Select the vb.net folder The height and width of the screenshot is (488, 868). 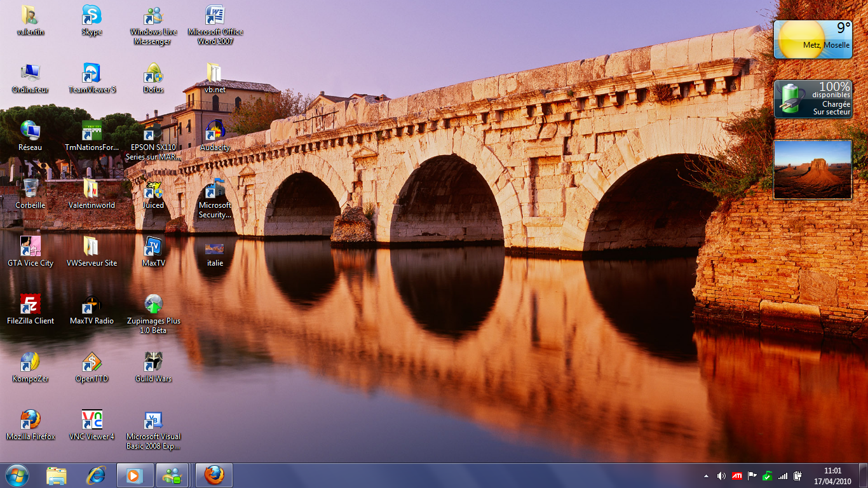[215, 78]
